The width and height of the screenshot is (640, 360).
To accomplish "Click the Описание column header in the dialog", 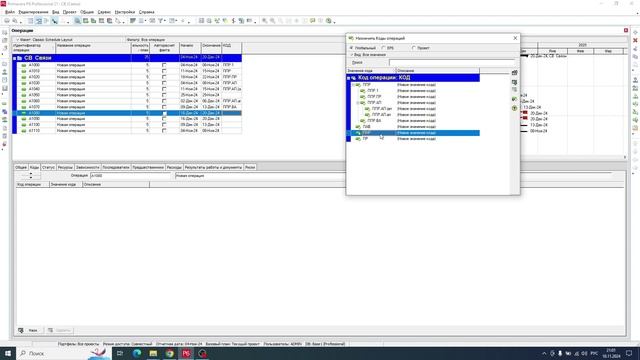I will click(438, 71).
